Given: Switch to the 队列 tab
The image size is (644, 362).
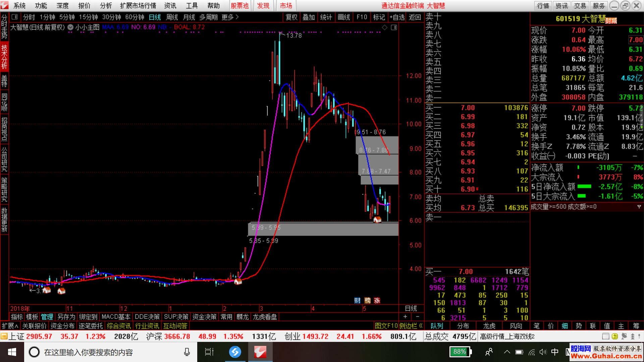Looking at the screenshot, I should [x=437, y=326].
